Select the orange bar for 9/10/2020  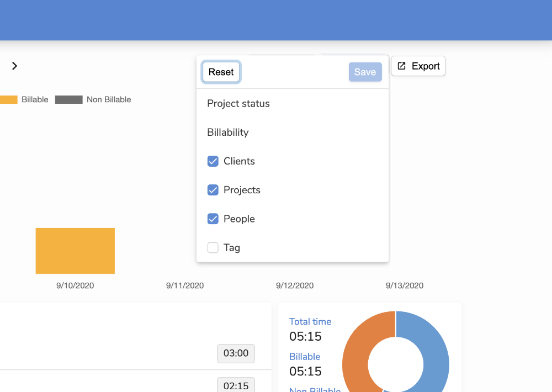click(x=75, y=251)
